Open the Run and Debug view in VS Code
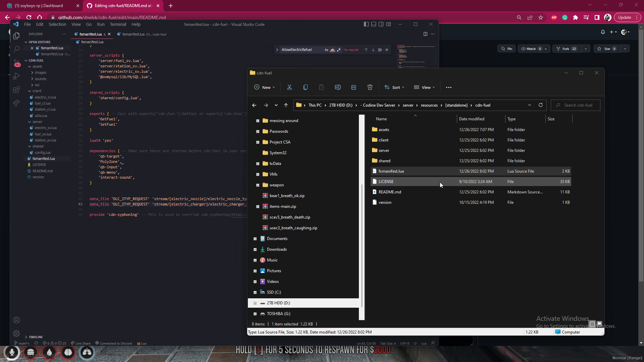 click(x=16, y=76)
